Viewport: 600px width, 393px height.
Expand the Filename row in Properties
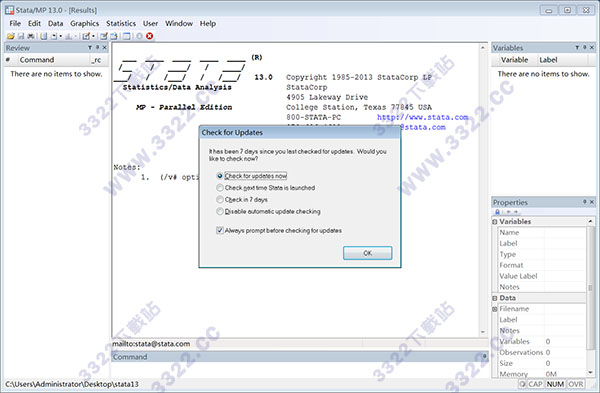pyautogui.click(x=495, y=309)
